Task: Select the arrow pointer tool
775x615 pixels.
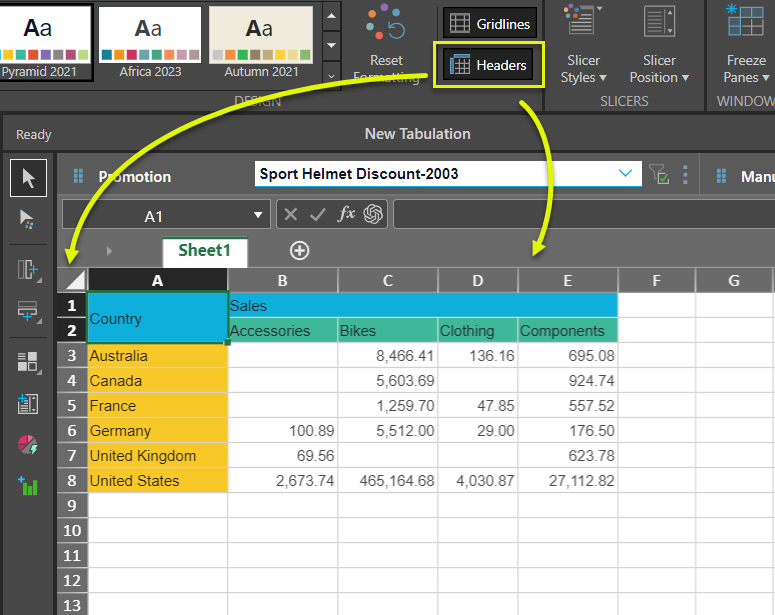Action: [28, 178]
